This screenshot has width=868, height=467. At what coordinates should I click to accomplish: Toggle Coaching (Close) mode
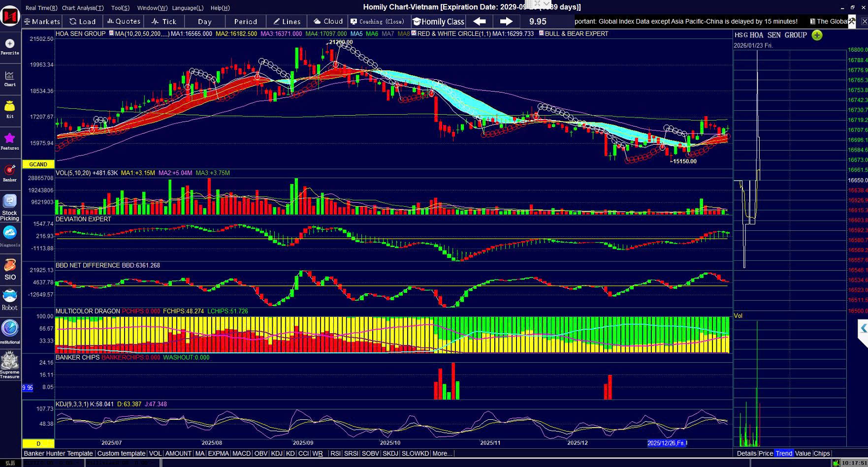[x=377, y=21]
